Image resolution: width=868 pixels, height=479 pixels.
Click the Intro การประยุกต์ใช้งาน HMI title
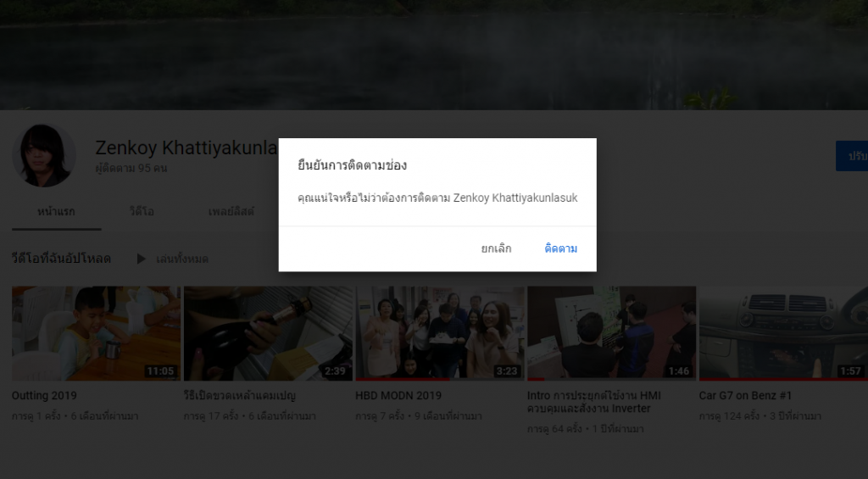coord(594,402)
